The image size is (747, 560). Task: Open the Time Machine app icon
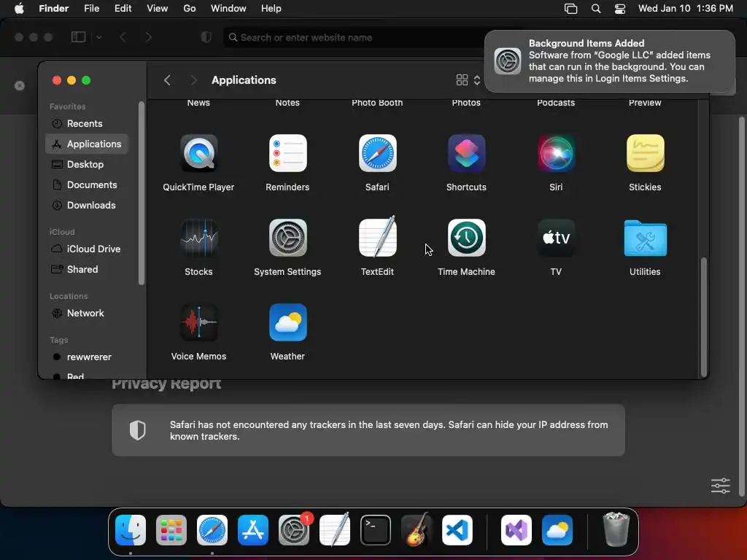point(466,238)
